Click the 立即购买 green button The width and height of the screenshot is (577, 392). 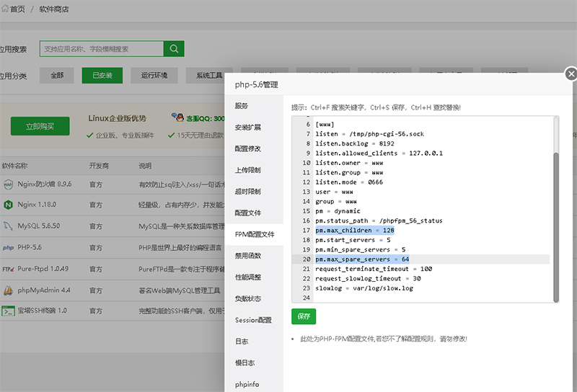point(40,126)
